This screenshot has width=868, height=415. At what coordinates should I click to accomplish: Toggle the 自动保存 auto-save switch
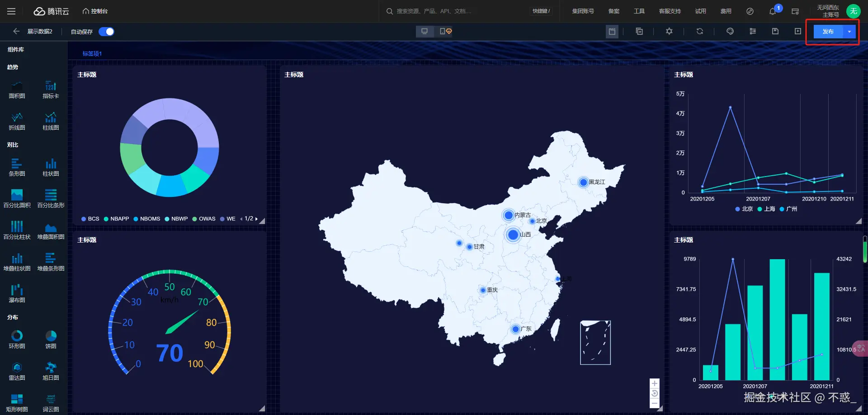tap(106, 32)
